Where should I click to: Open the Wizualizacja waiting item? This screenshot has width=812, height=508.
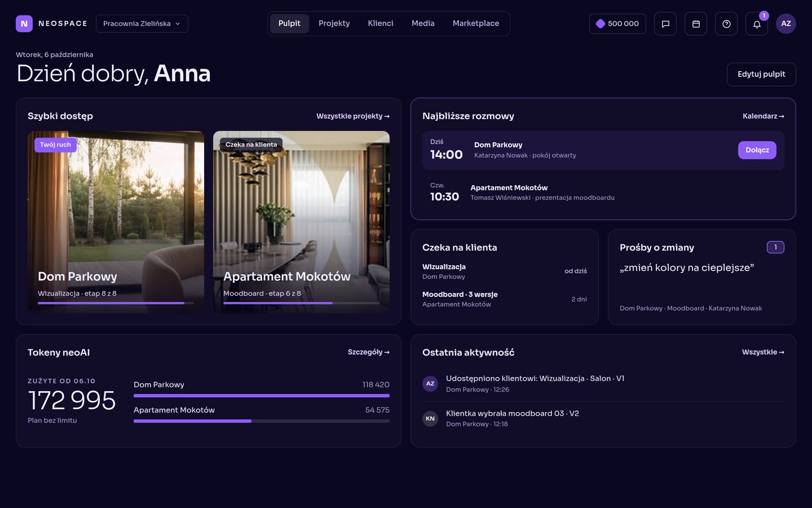click(505, 271)
